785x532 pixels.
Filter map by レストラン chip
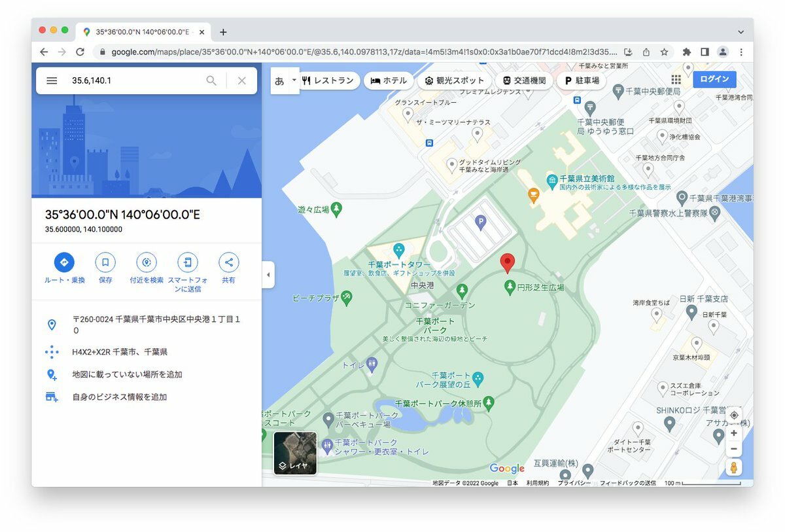tap(328, 80)
